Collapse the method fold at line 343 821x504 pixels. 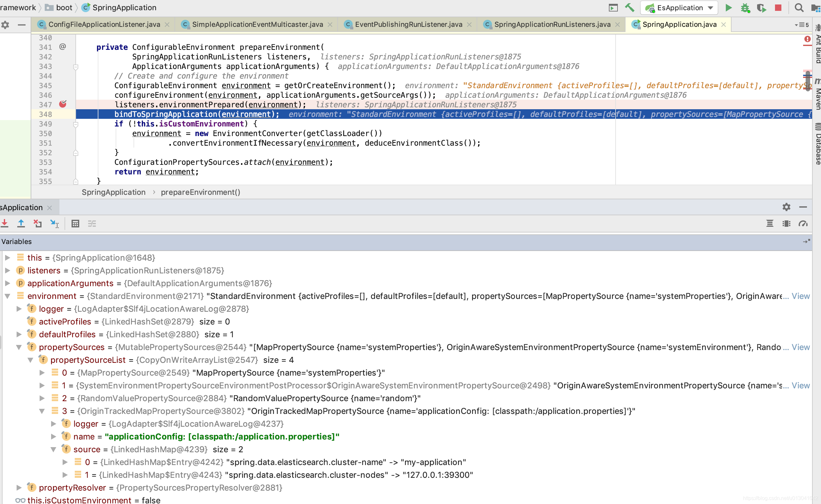[76, 67]
